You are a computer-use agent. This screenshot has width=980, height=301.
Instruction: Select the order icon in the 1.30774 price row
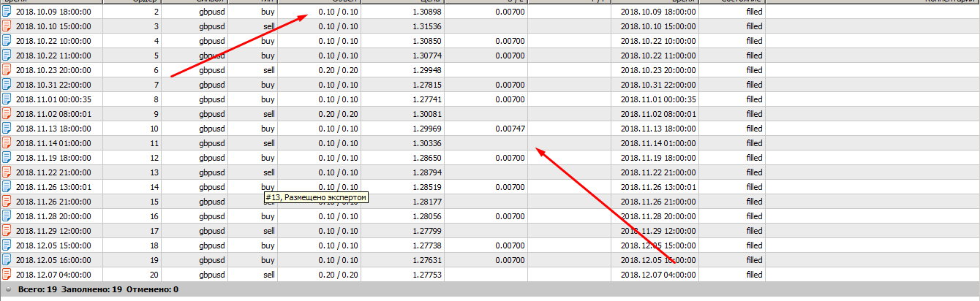coord(7,56)
